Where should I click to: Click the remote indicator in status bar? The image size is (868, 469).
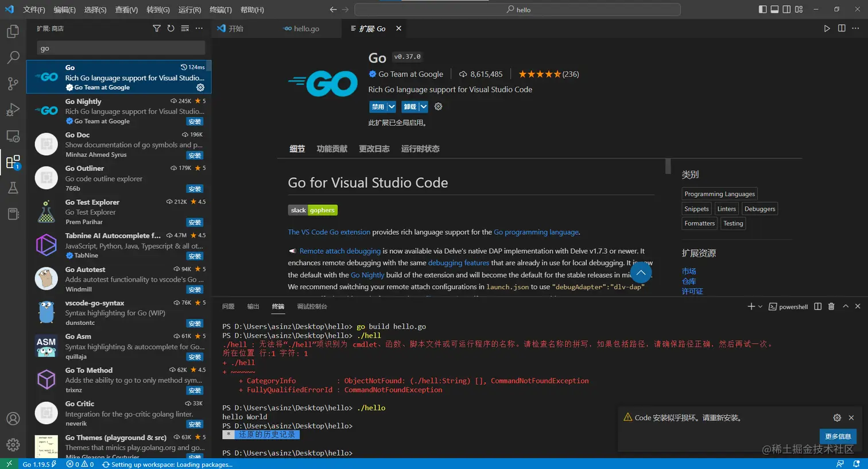point(9,464)
